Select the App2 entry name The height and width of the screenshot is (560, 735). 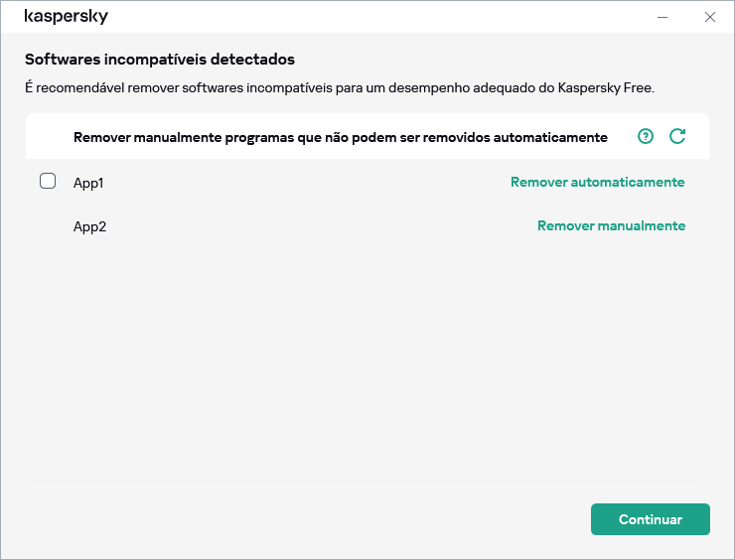point(89,226)
